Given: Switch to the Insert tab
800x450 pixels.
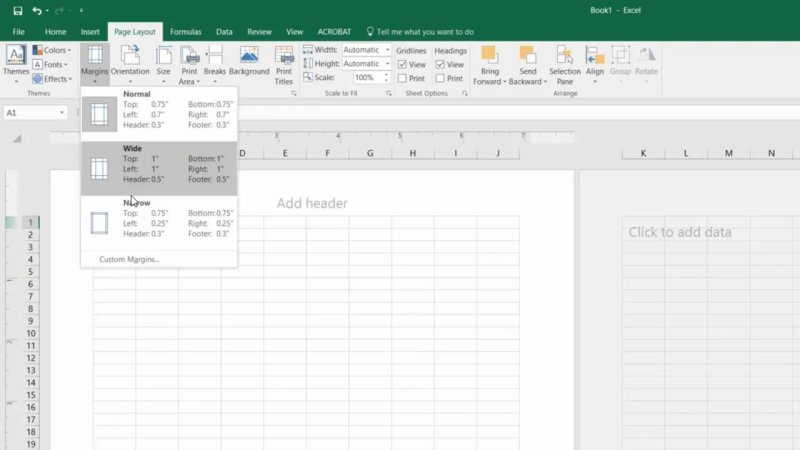Looking at the screenshot, I should [x=90, y=32].
